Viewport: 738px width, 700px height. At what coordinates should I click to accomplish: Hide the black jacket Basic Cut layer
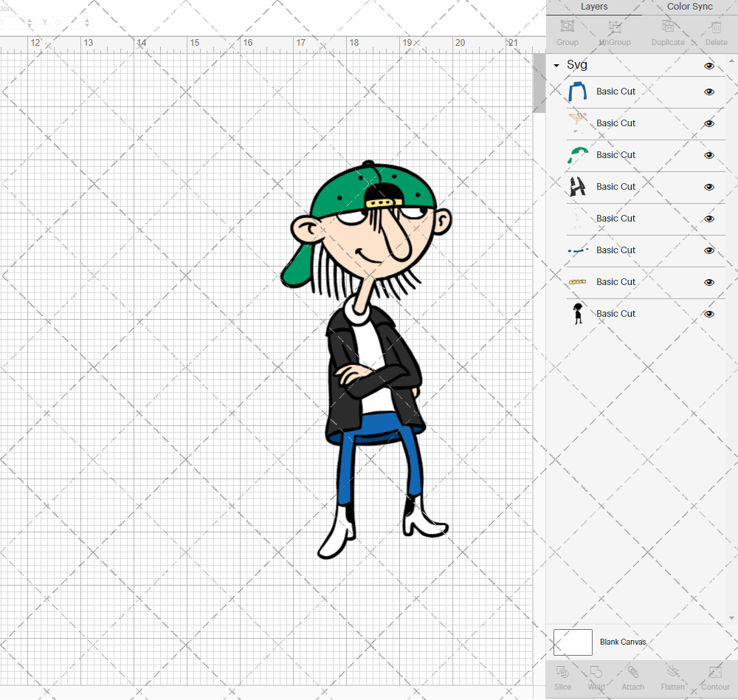(708, 187)
